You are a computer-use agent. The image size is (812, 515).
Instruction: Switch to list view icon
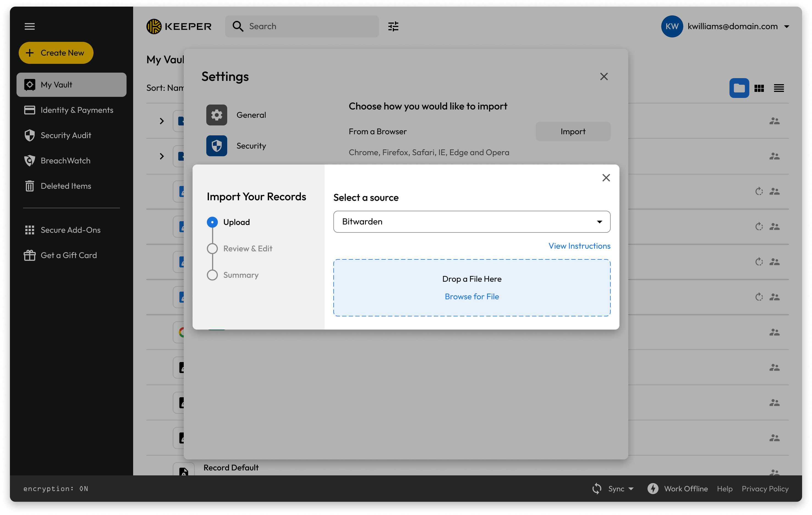point(779,88)
